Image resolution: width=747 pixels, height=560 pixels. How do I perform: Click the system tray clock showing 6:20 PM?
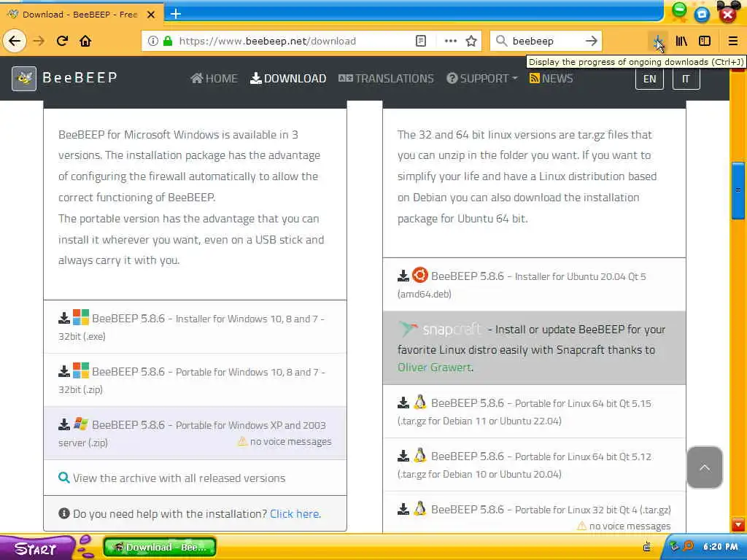720,547
